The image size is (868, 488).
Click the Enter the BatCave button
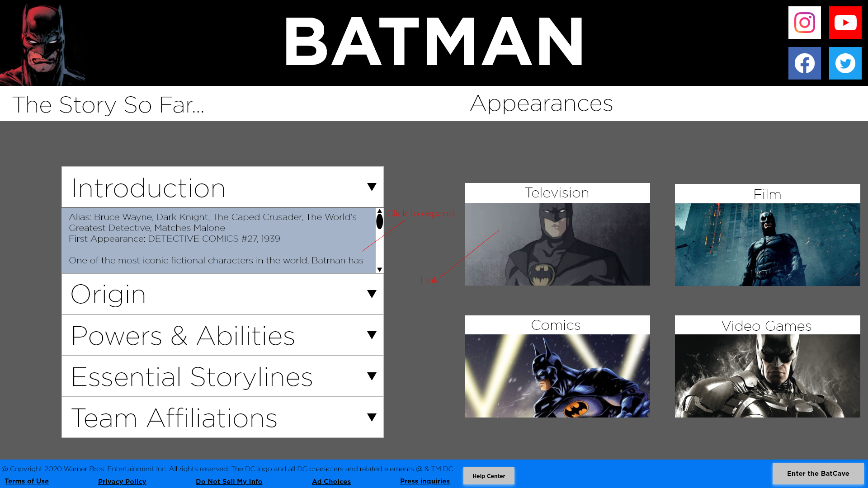click(818, 474)
